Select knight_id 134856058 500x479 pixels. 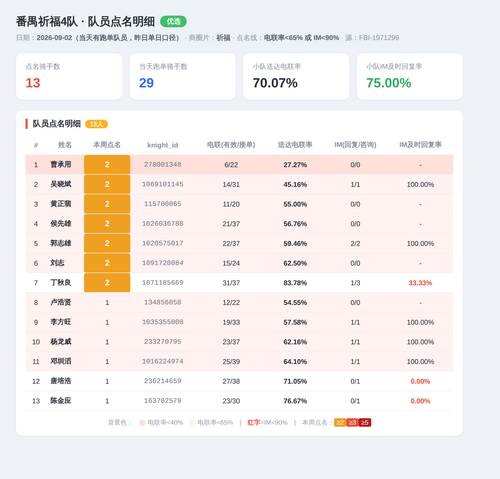[x=163, y=302]
